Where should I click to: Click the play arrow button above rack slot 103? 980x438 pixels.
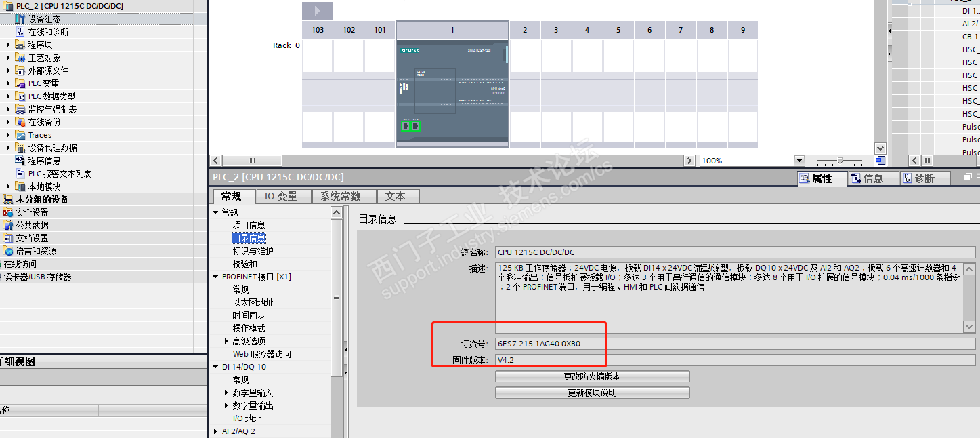(317, 11)
